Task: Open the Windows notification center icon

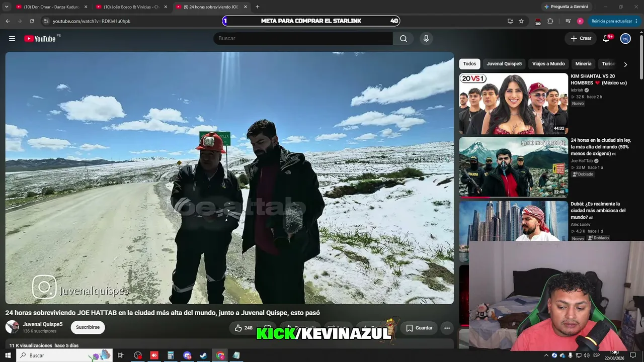Action: coord(633,355)
